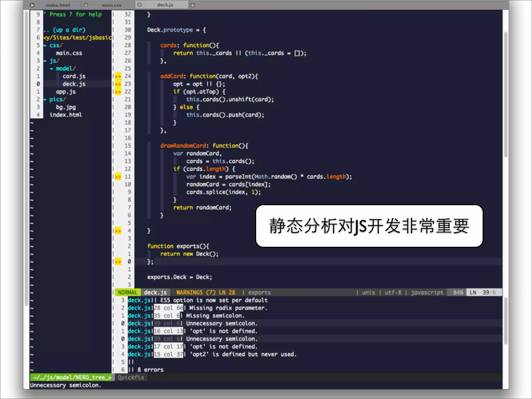Jump to "'opt2' is defined but never used" entry
Viewport: 532px width, 399px height.
pyautogui.click(x=212, y=354)
